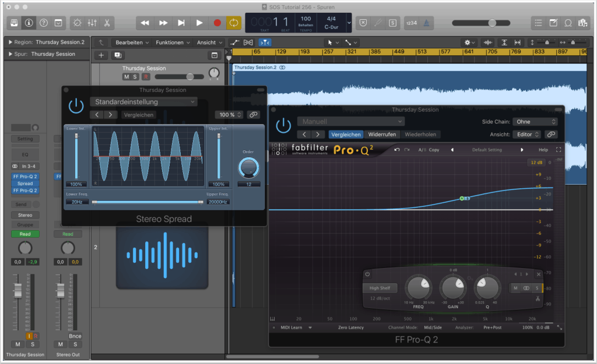
Task: Bypass Stereo Spread with its power button
Action: (x=76, y=106)
